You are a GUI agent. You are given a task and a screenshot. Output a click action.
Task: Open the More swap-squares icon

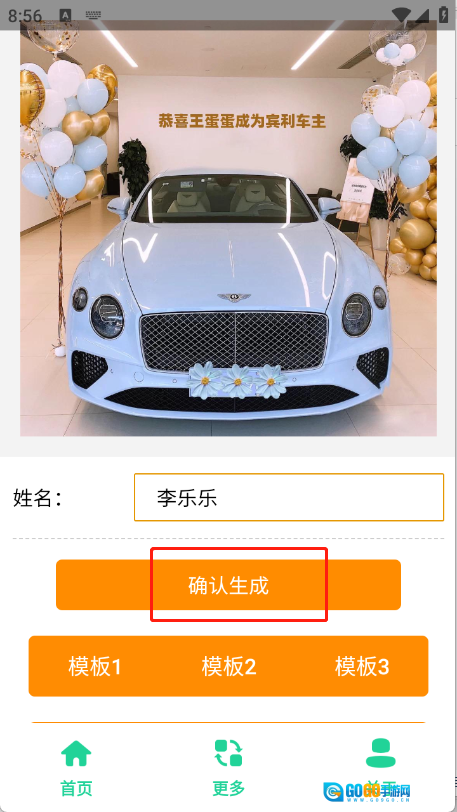228,753
